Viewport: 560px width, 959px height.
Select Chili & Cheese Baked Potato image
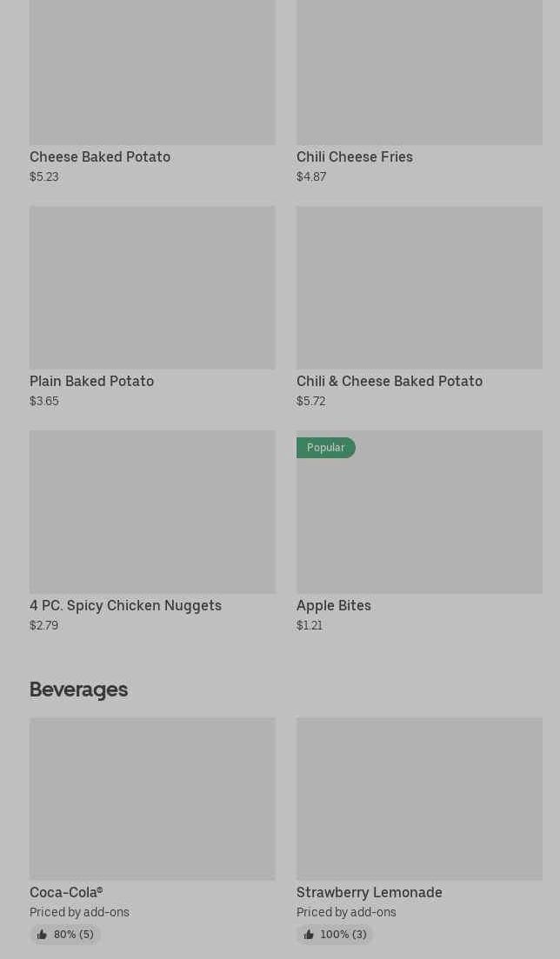(x=419, y=287)
